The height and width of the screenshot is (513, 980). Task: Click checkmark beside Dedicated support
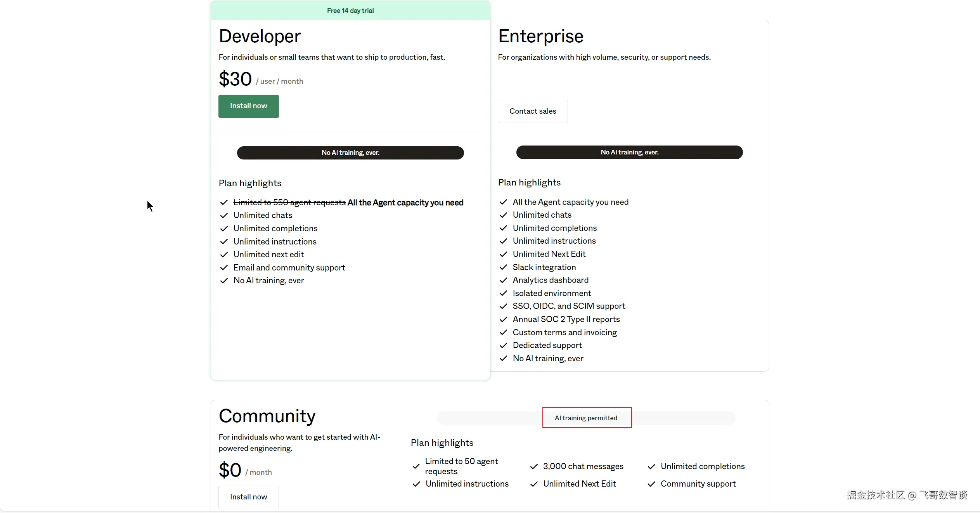(x=503, y=345)
